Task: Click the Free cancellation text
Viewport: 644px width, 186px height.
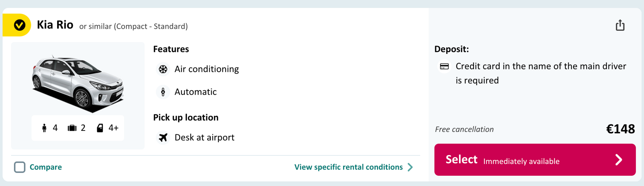Action: pyautogui.click(x=464, y=129)
